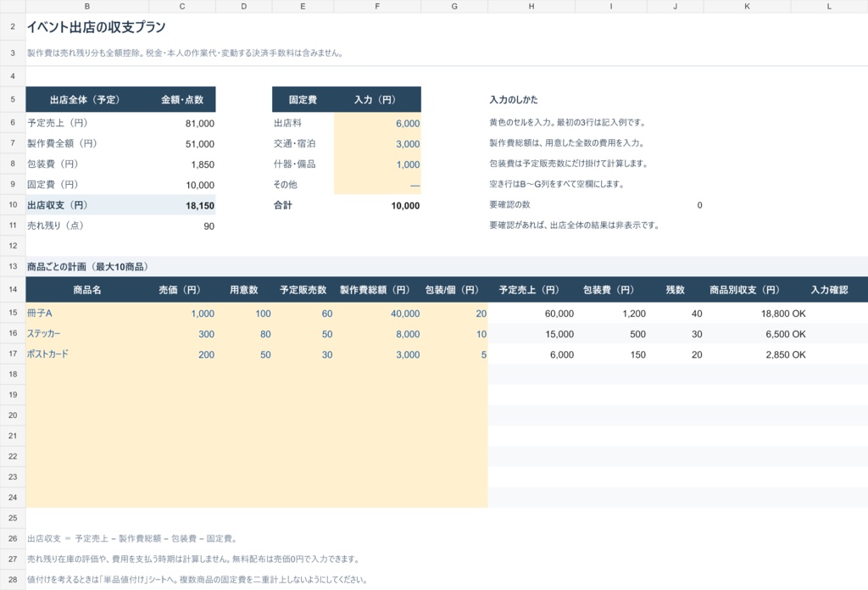This screenshot has height=590, width=868.
Task: Click 冊子A 用意数 cell 100
Action: click(x=243, y=314)
